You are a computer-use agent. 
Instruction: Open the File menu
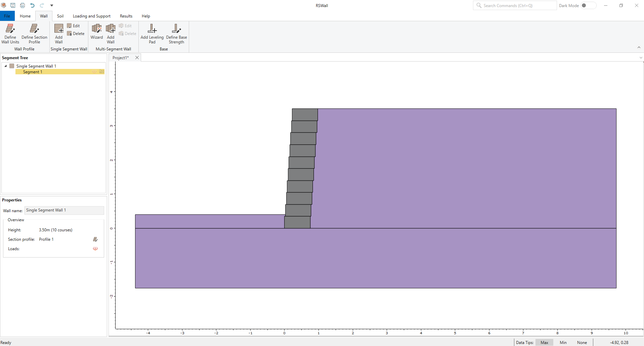tap(7, 16)
